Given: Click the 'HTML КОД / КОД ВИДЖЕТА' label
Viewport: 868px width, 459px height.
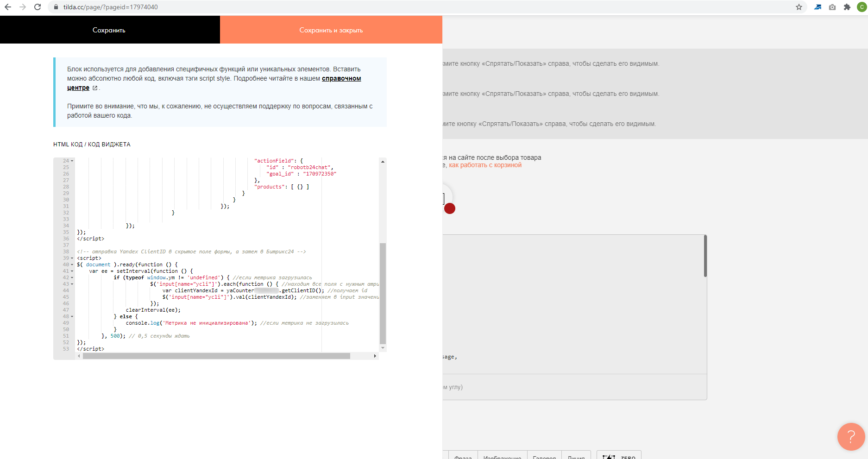Looking at the screenshot, I should (92, 145).
